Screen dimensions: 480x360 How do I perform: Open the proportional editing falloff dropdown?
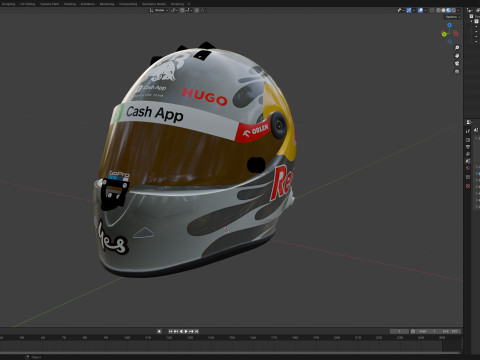202,10
